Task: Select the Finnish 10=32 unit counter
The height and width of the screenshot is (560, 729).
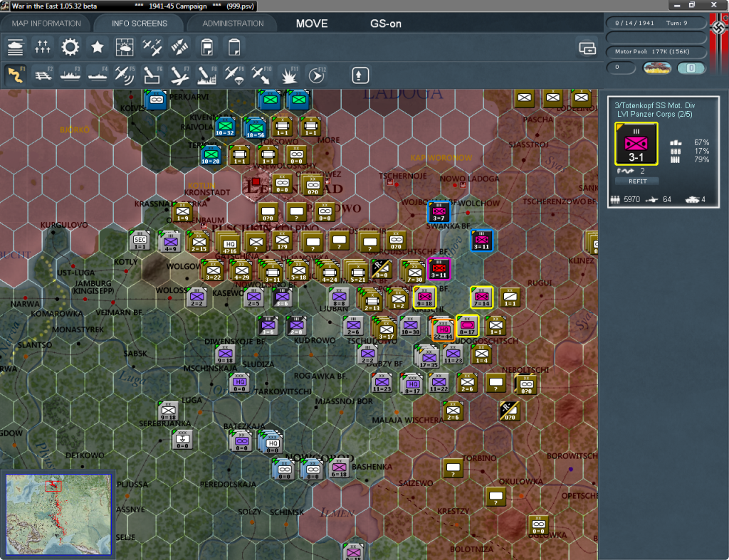Action: 225,127
